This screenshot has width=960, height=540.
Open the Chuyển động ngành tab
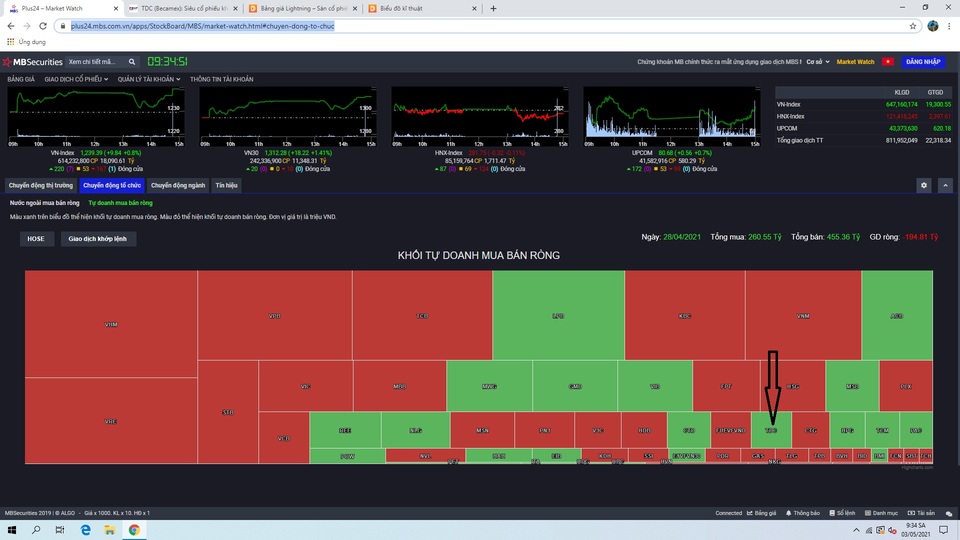(178, 185)
